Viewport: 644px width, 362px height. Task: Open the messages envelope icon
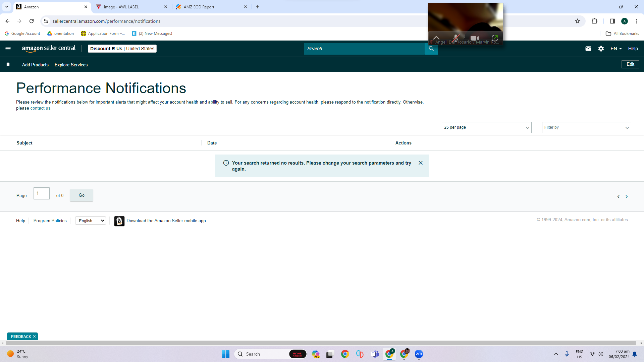tap(588, 49)
